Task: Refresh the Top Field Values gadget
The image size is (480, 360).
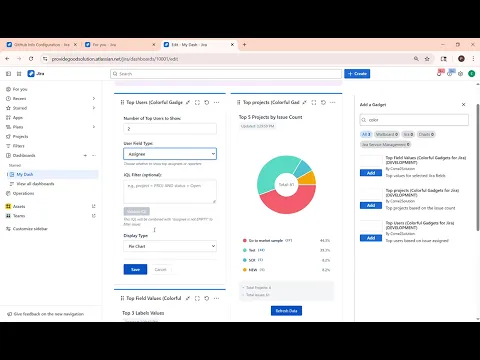Action: click(x=207, y=298)
